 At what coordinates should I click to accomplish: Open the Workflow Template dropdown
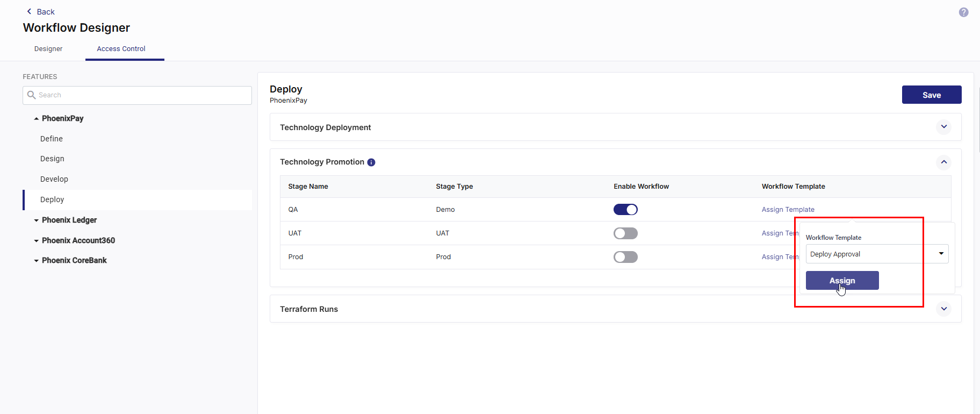point(877,254)
